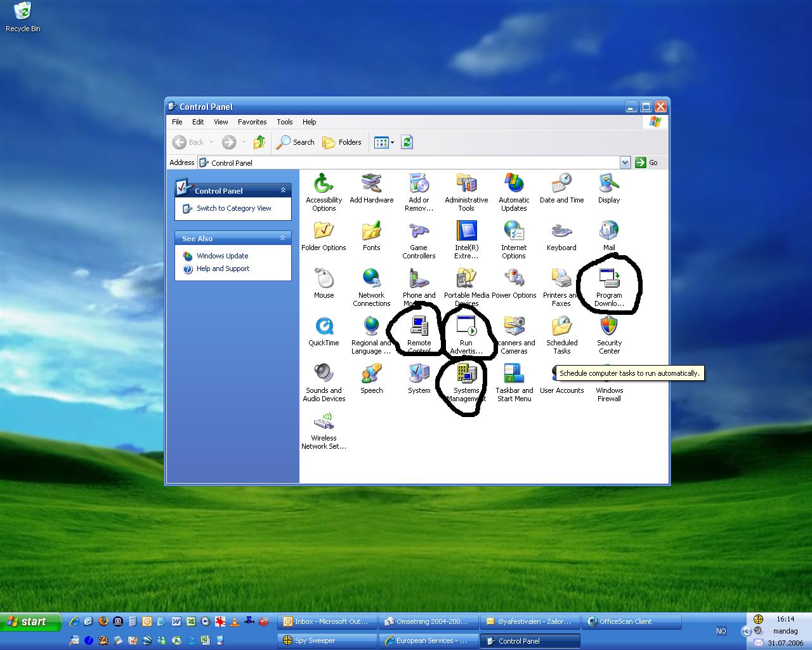The image size is (812, 650).
Task: Open Sounds and Audio Devices
Action: click(x=324, y=375)
